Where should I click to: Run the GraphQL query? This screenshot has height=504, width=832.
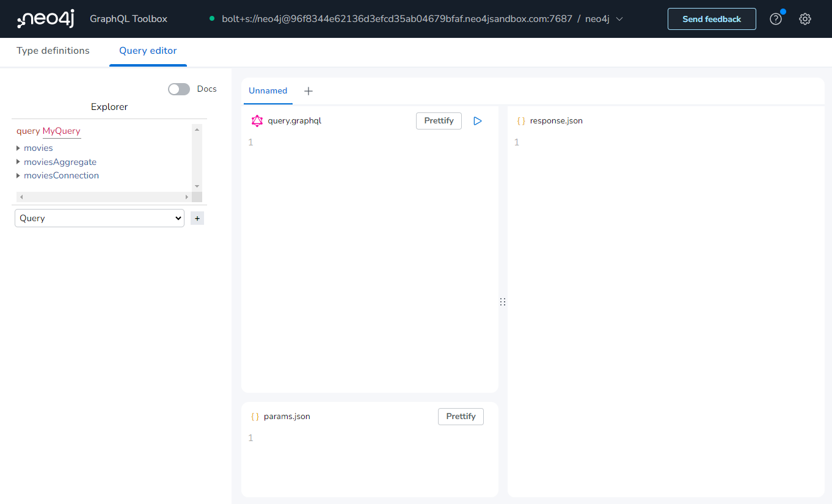(477, 120)
